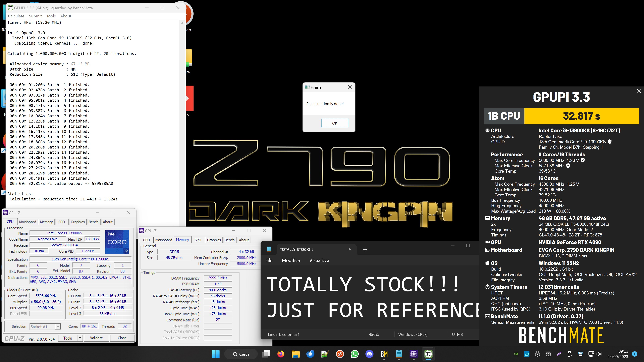Switch to Notepad taskbar icon
Image resolution: width=644 pixels, height=362 pixels.
coord(399,354)
